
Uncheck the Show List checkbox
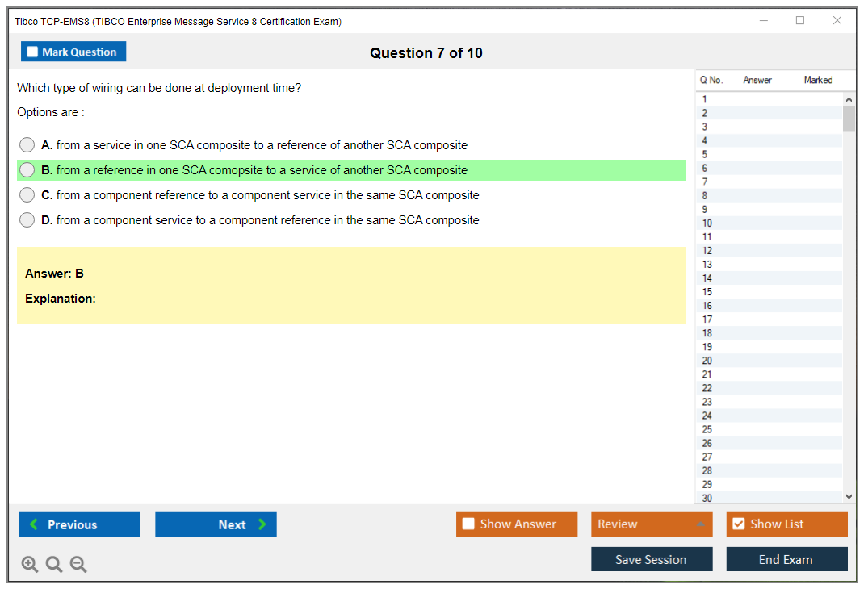(739, 524)
